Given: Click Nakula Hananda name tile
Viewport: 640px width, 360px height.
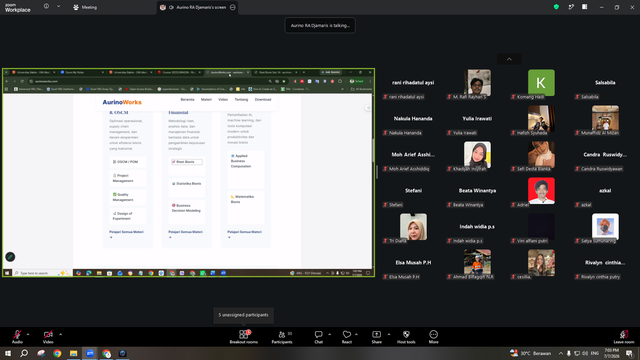Looking at the screenshot, I should coord(413,118).
